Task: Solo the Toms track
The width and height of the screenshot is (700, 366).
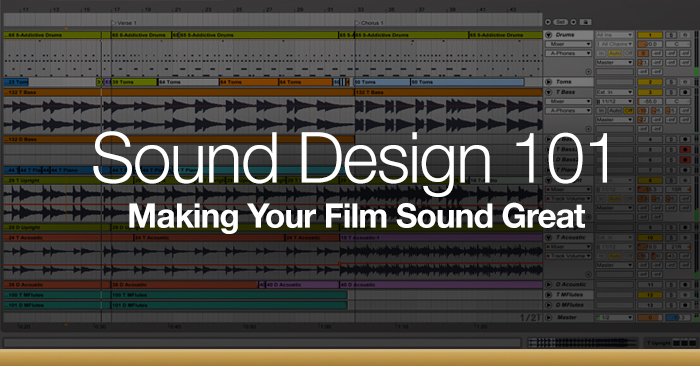Action: pyautogui.click(x=671, y=82)
